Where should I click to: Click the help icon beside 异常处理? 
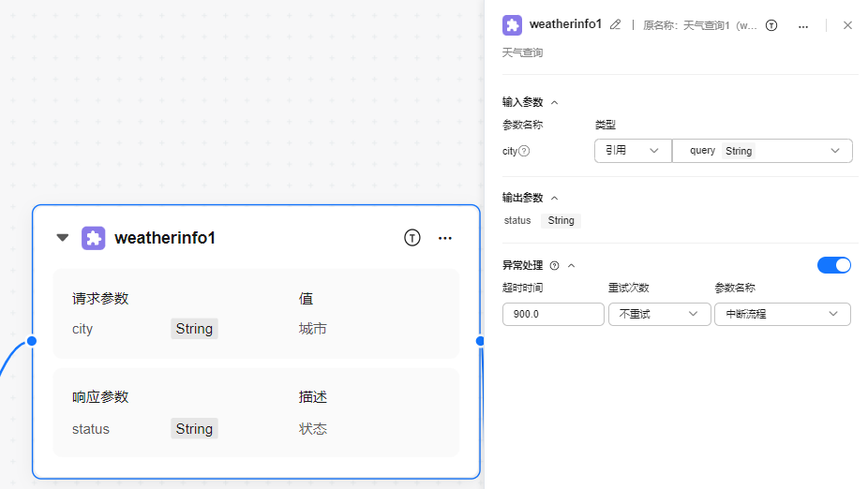click(x=554, y=265)
